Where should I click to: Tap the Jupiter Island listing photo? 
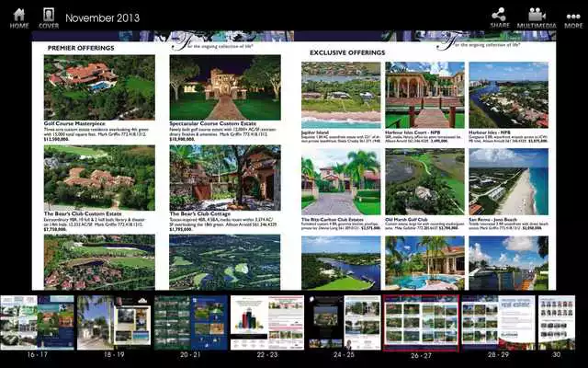[341, 95]
